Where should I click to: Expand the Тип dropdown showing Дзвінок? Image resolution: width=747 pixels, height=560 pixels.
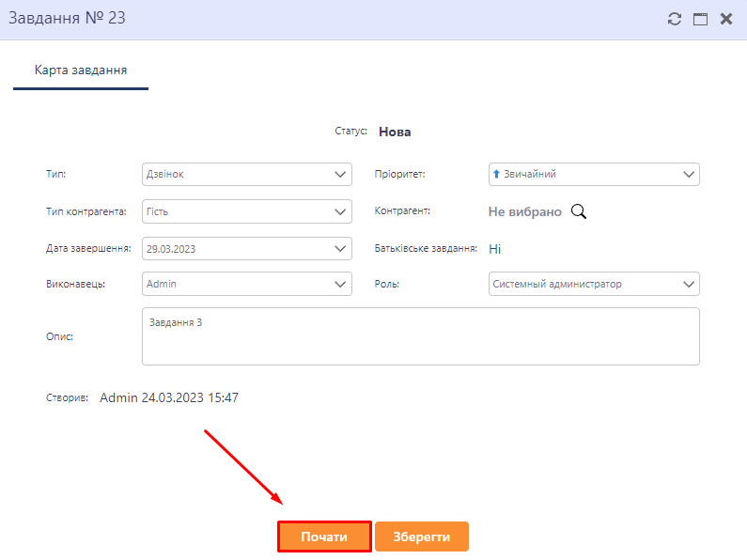[340, 175]
